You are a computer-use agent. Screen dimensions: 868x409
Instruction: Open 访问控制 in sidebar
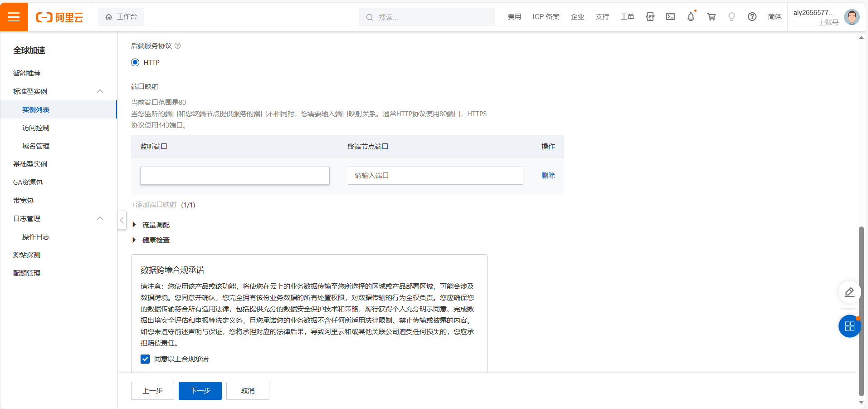(x=36, y=128)
